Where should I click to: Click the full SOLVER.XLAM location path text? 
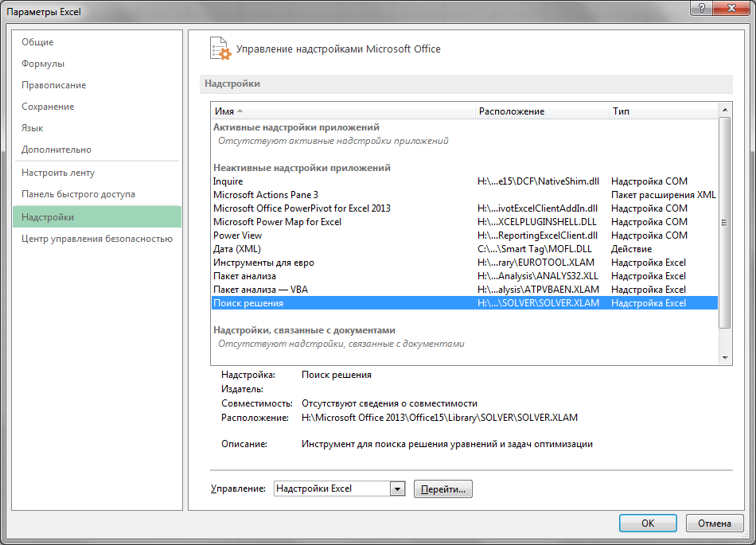[439, 418]
